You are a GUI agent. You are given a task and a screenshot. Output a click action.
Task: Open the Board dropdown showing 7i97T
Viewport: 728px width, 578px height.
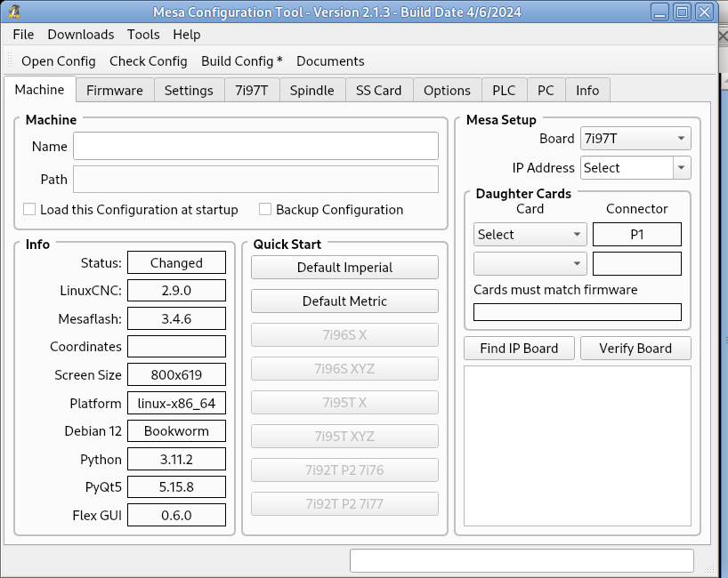pos(635,138)
